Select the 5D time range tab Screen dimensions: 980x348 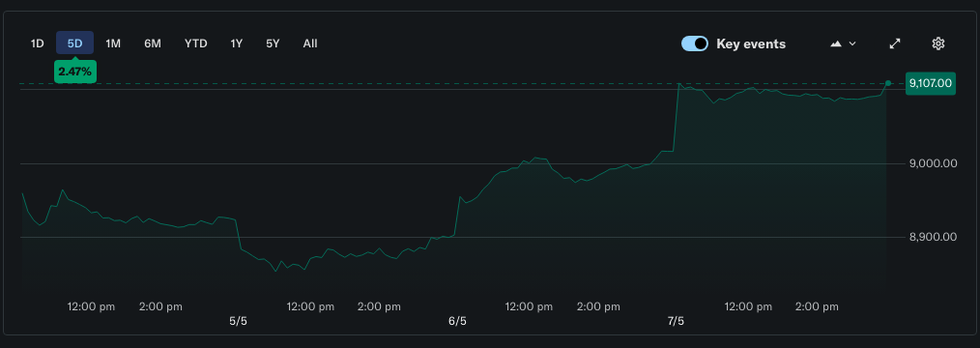(x=75, y=43)
